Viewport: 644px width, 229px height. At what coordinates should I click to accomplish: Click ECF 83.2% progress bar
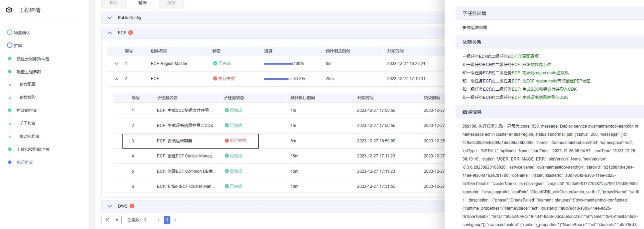[279, 79]
